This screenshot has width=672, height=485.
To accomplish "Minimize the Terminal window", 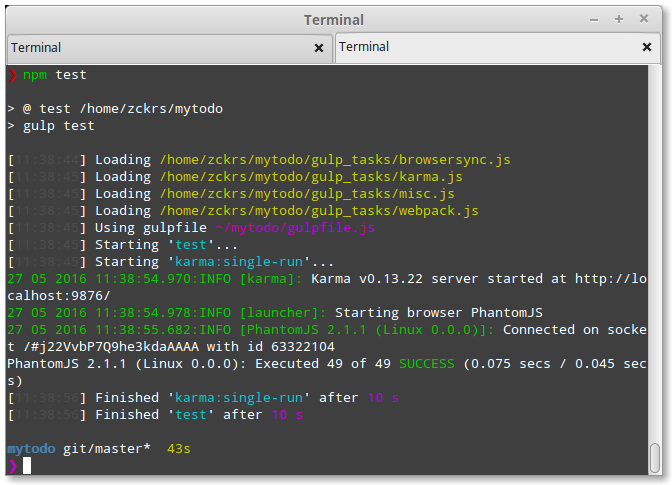I will pyautogui.click(x=599, y=19).
